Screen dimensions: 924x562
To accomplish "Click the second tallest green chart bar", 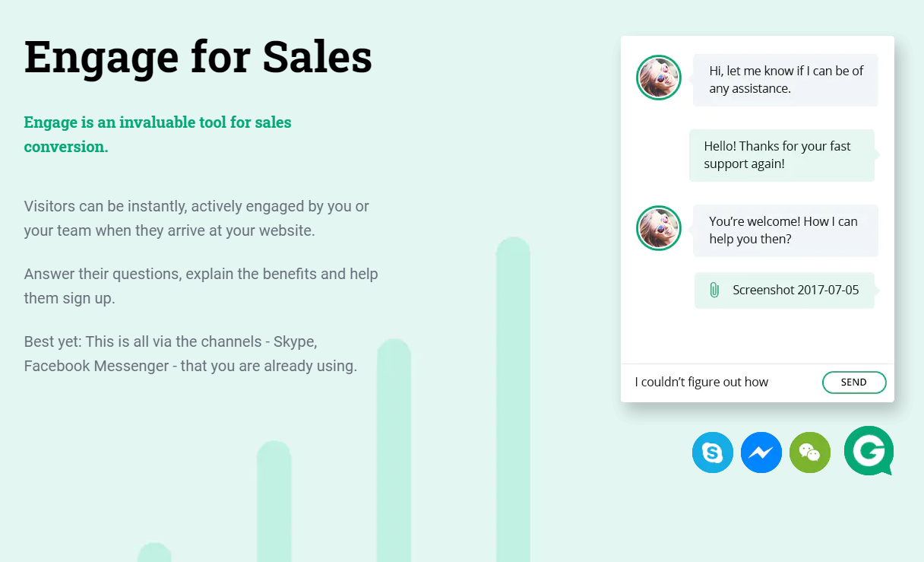I will click(394, 450).
